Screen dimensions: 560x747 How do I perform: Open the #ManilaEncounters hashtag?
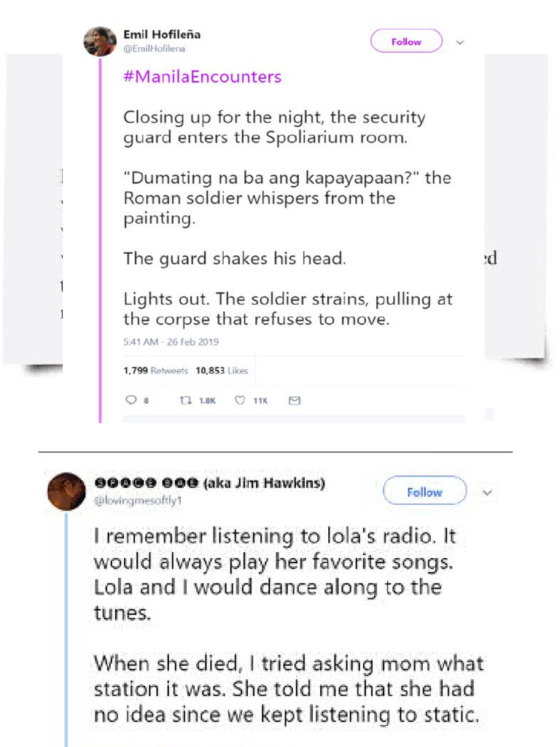click(x=202, y=77)
